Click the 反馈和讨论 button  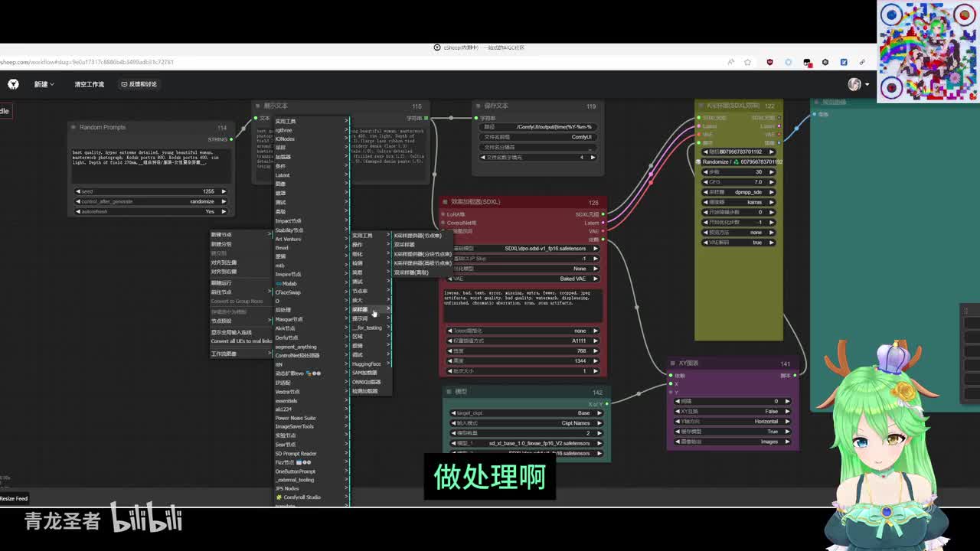pos(139,84)
